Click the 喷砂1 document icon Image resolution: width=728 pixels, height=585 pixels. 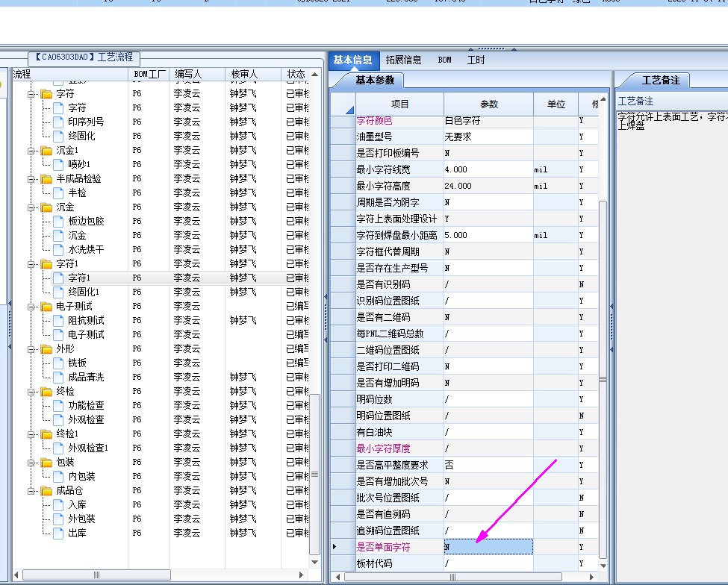coord(58,164)
